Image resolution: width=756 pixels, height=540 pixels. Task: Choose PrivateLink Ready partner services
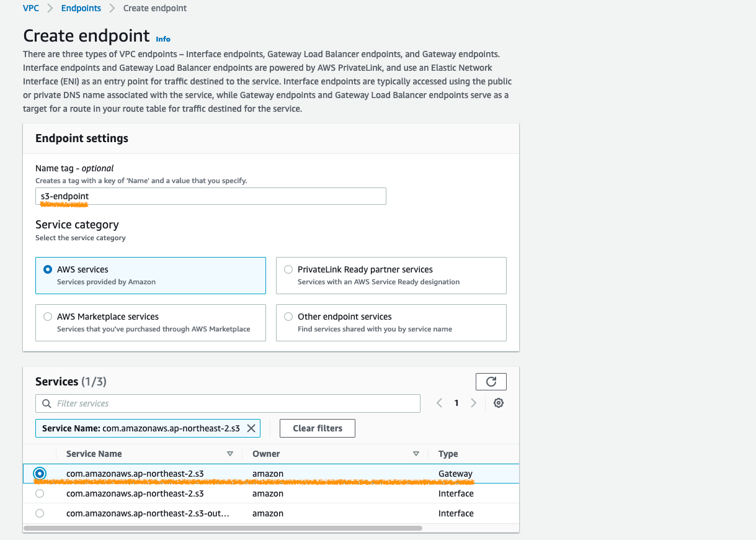pyautogui.click(x=288, y=269)
